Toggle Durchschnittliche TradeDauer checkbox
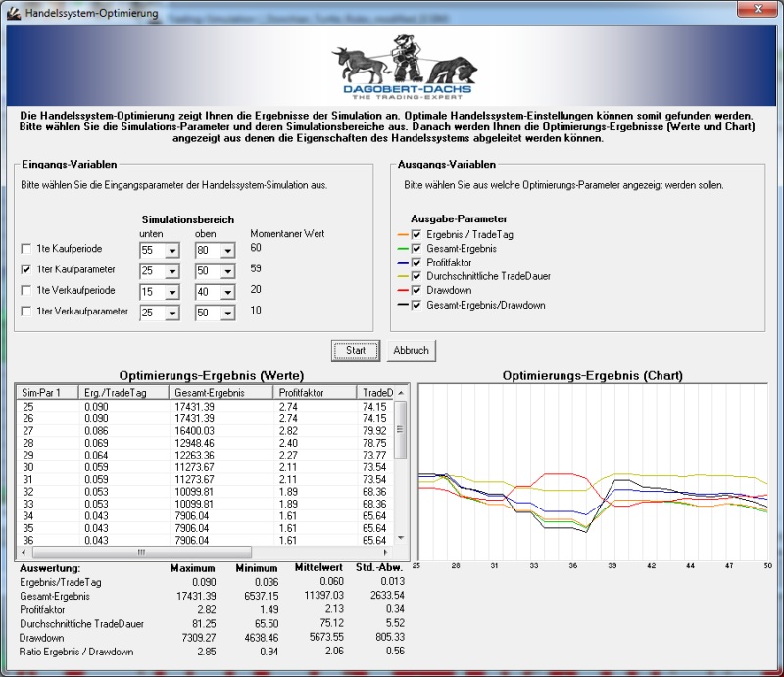 click(416, 276)
